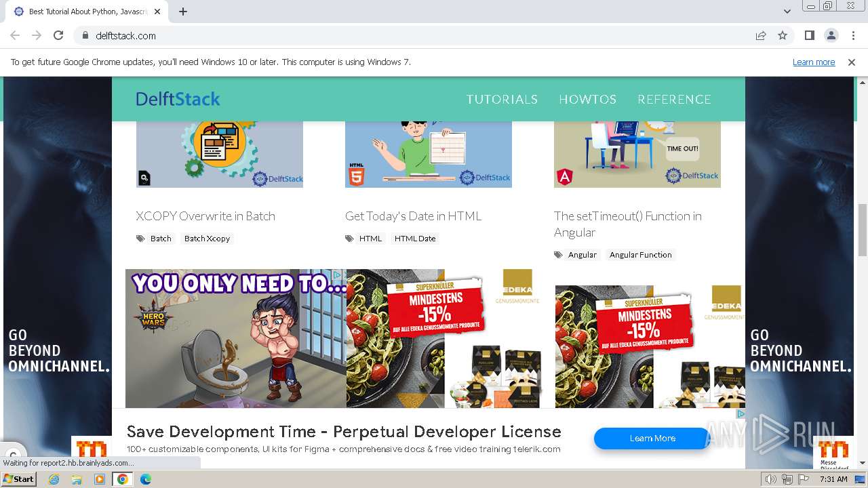Click the network tray icon
Image resolution: width=868 pixels, height=488 pixels.
click(787, 479)
